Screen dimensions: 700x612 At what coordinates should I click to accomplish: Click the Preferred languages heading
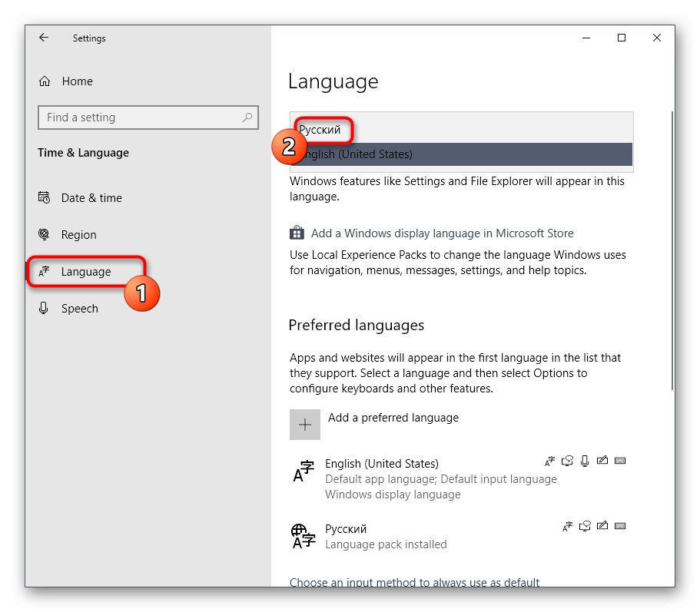pos(357,325)
